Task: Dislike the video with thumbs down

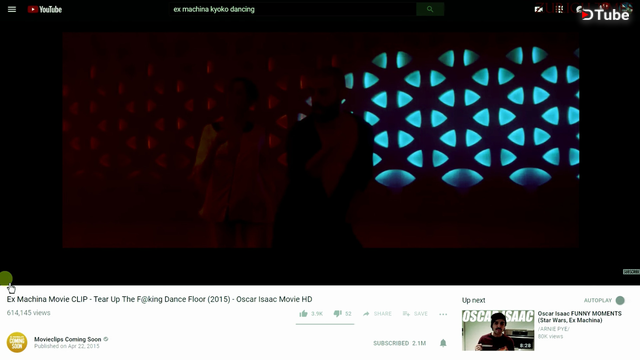Action: tap(342, 313)
